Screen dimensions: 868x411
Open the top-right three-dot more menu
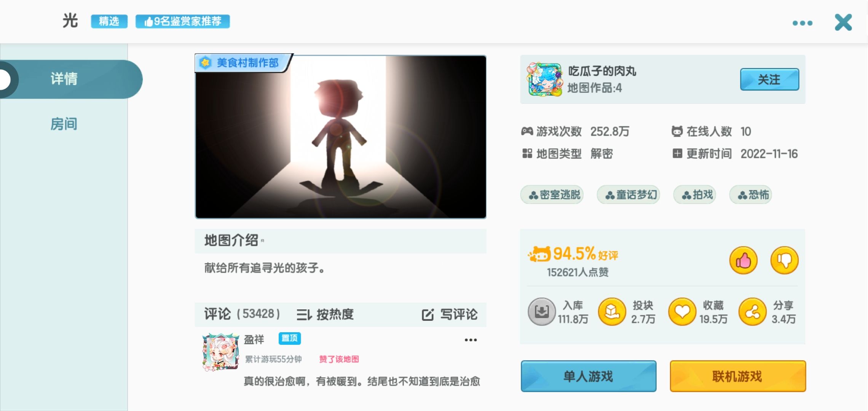pyautogui.click(x=803, y=23)
